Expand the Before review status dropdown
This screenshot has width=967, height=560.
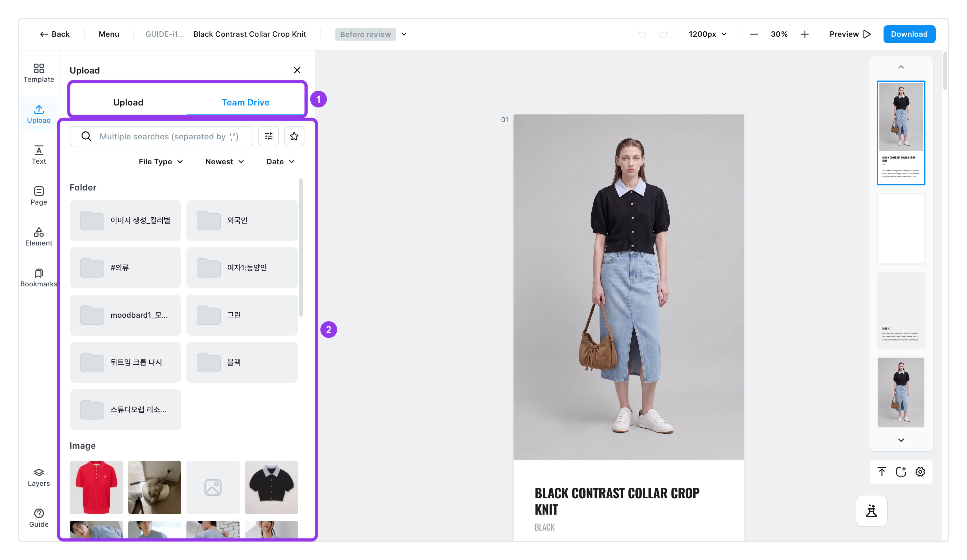(404, 34)
